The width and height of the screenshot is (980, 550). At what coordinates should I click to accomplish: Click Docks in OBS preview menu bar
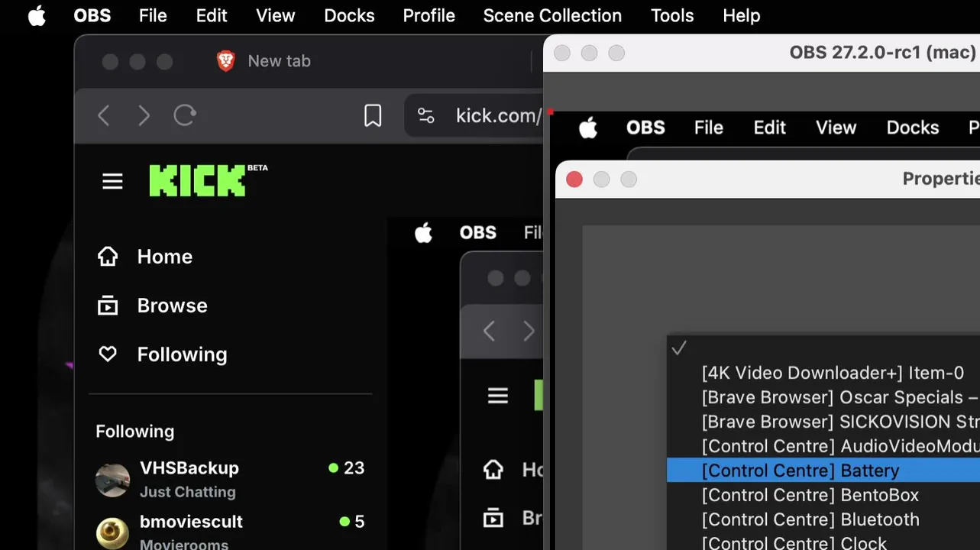[913, 128]
